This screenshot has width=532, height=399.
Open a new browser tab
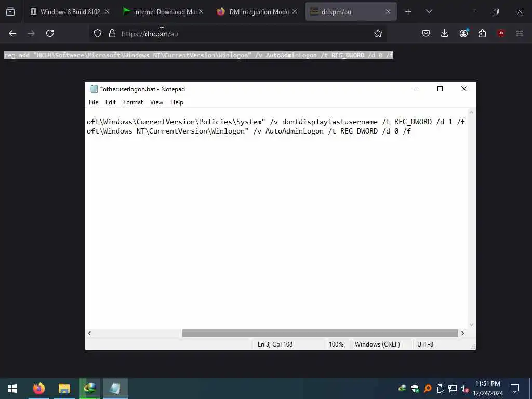point(408,12)
